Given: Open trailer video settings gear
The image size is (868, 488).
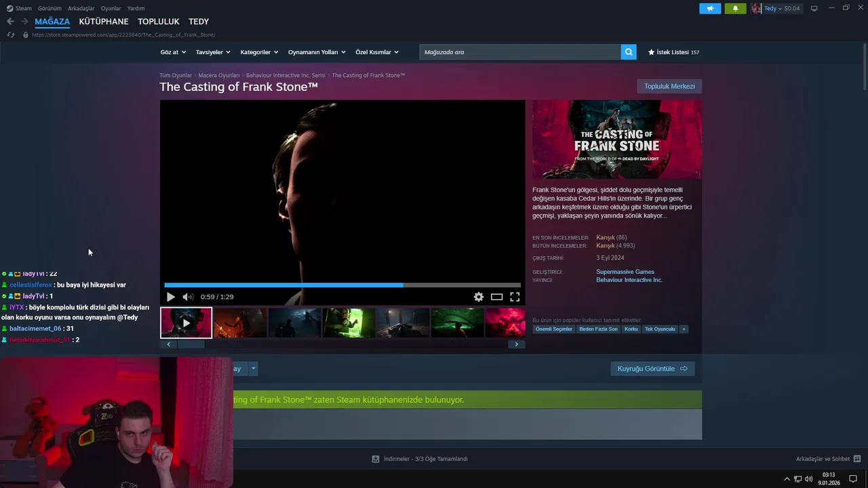Looking at the screenshot, I should [x=479, y=297].
